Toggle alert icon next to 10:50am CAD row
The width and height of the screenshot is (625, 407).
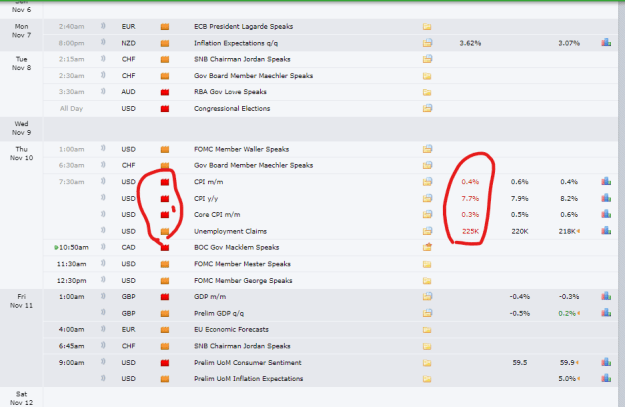[x=103, y=247]
